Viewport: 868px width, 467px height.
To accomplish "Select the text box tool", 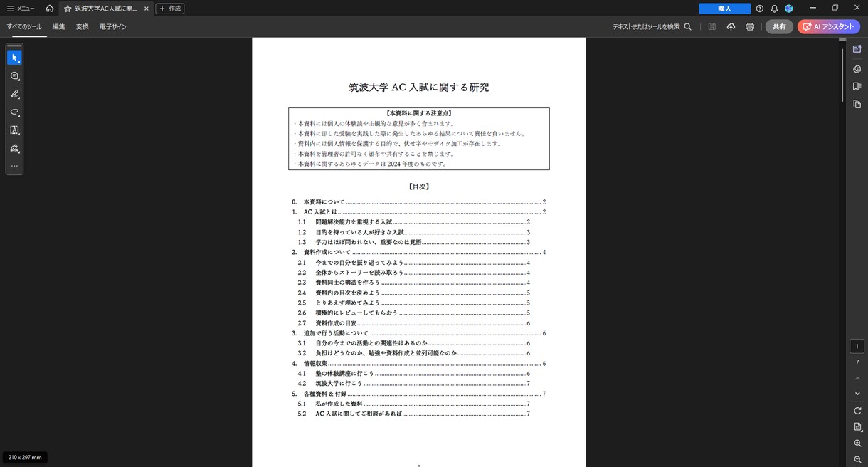I will pyautogui.click(x=14, y=130).
